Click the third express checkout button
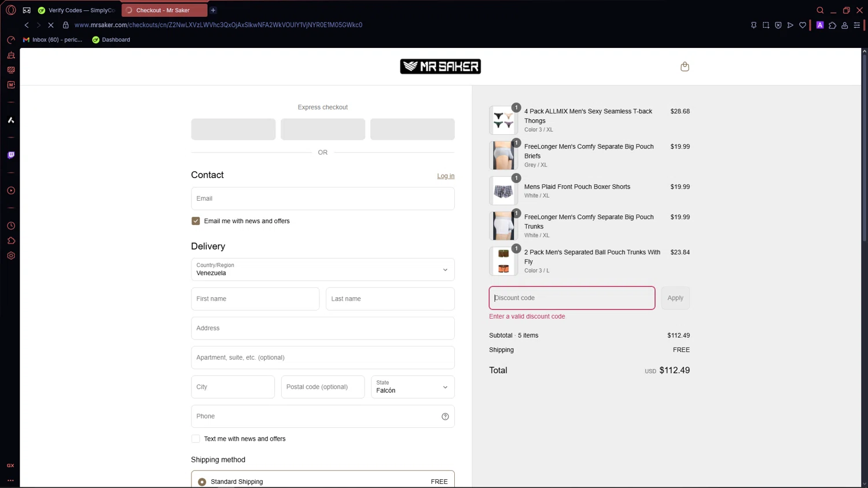 click(x=413, y=129)
